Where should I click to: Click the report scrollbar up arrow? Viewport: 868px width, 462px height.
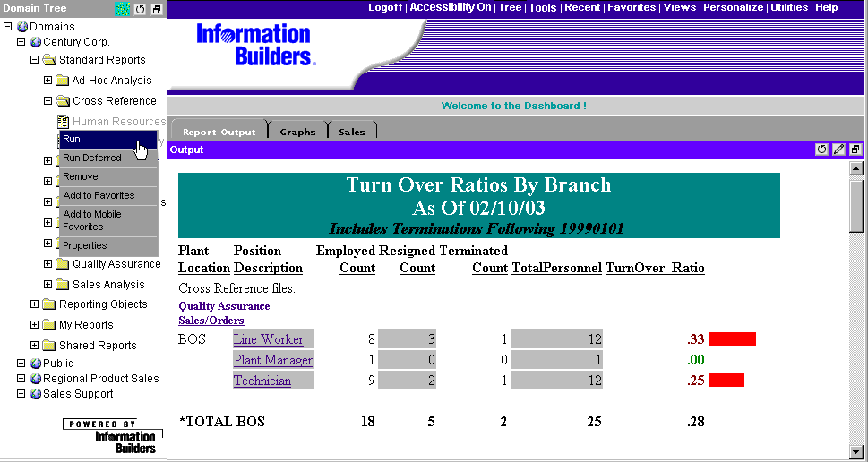855,168
